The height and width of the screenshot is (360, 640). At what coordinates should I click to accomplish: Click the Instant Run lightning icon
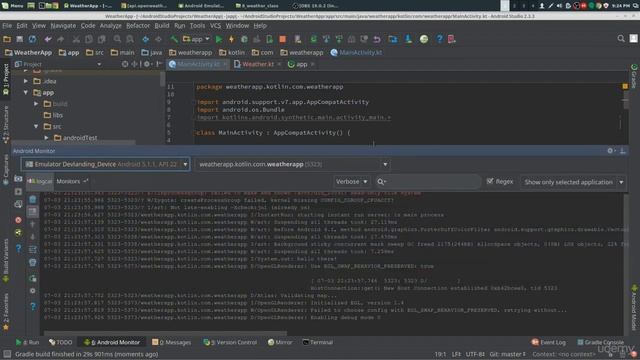coord(231,39)
